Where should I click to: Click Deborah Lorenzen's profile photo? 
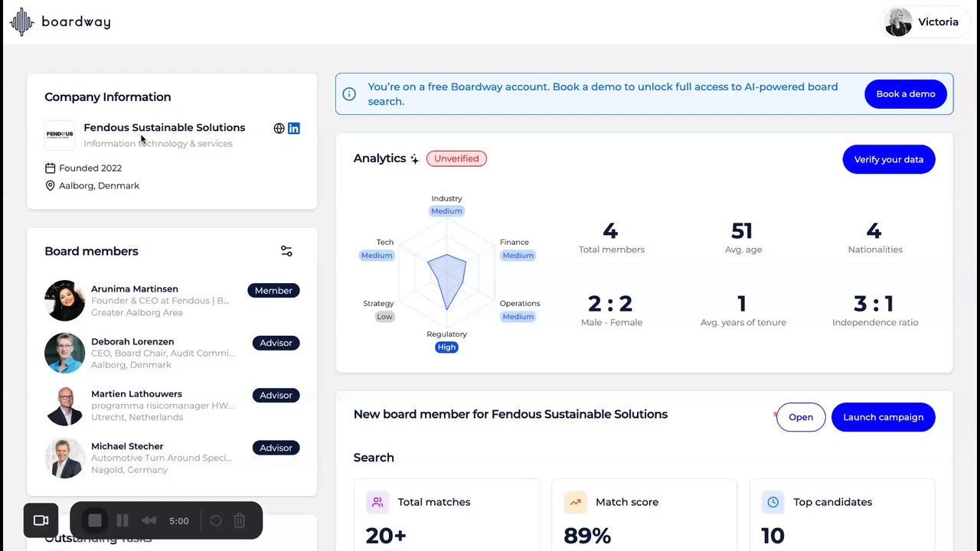coord(64,353)
